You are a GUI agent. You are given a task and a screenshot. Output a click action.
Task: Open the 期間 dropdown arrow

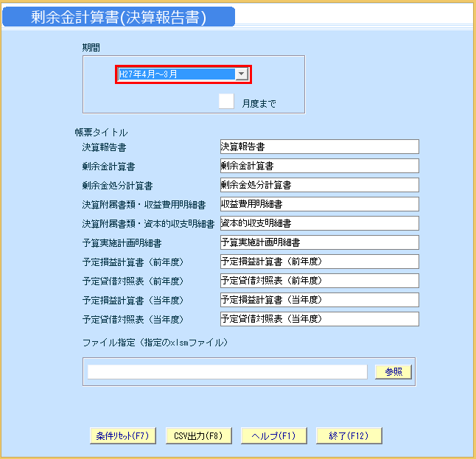(x=242, y=74)
